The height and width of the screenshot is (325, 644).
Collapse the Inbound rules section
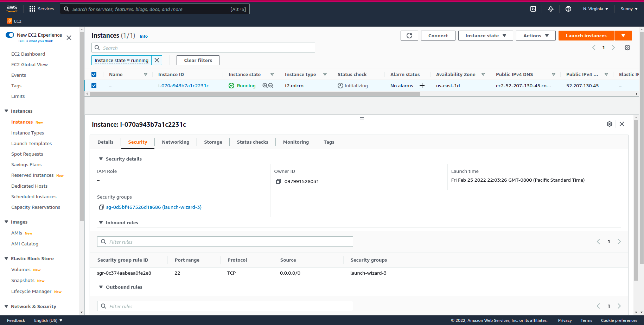[101, 223]
